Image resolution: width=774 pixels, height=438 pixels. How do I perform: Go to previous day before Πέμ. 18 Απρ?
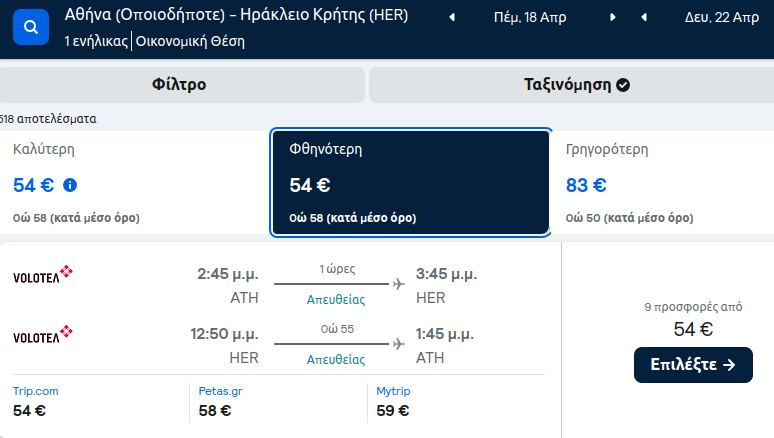pyautogui.click(x=452, y=18)
